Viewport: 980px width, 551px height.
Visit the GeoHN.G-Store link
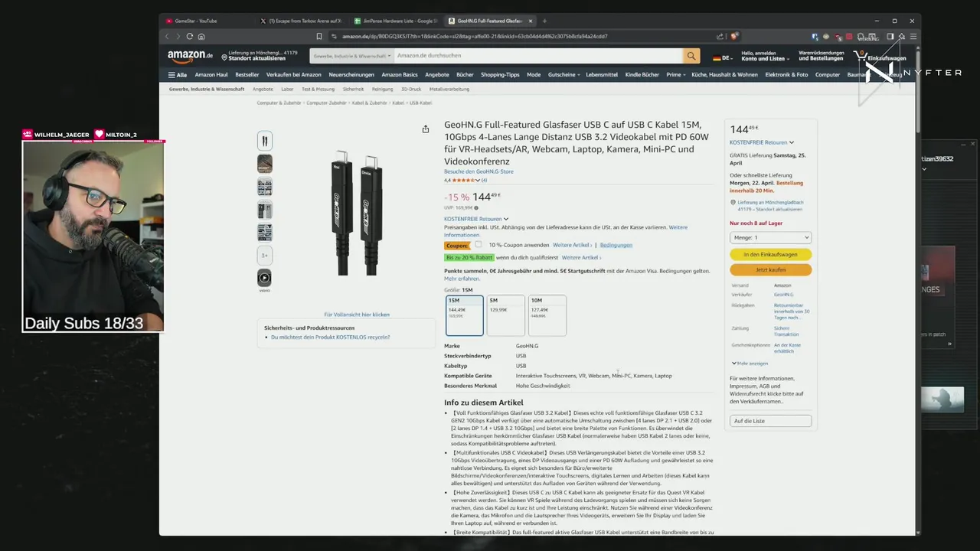tap(479, 171)
